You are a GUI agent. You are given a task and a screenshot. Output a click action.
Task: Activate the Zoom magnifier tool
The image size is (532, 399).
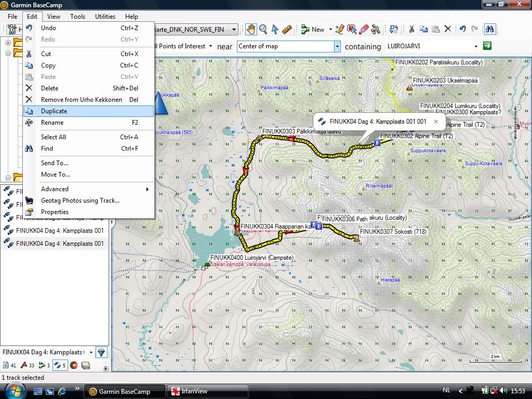[x=263, y=30]
